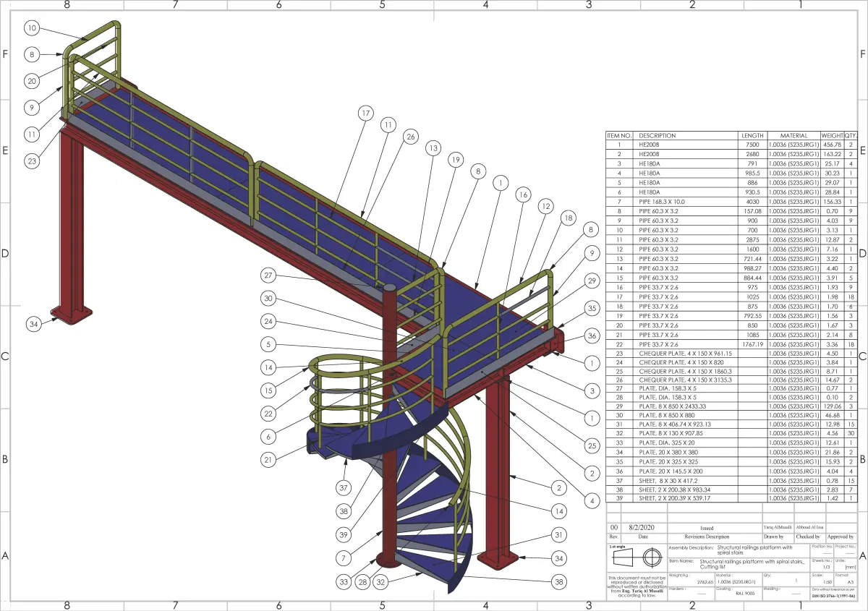868x611 pixels.
Task: Select item balloon 22
Action: (268, 414)
